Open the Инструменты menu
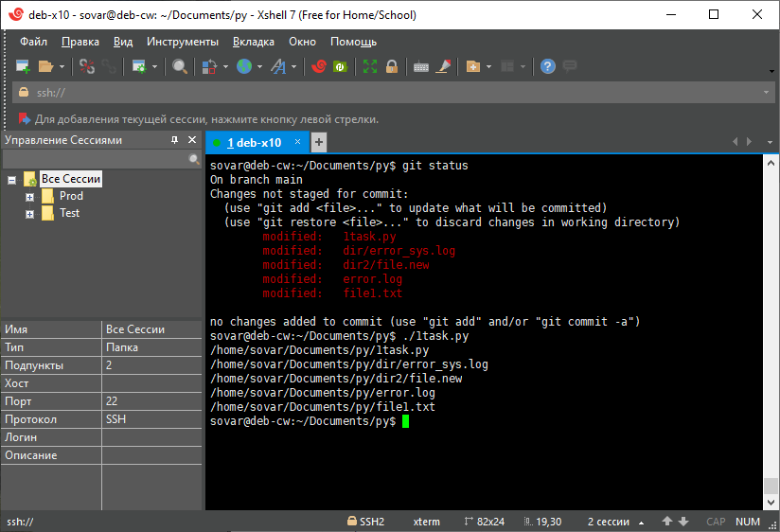Screen dimensions: 780x532 [183, 42]
